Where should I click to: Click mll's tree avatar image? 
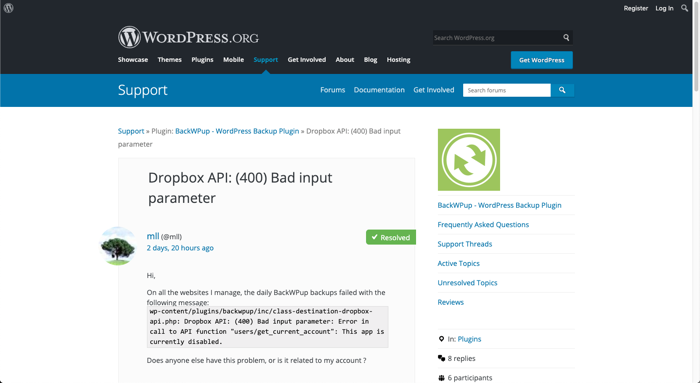tap(118, 246)
